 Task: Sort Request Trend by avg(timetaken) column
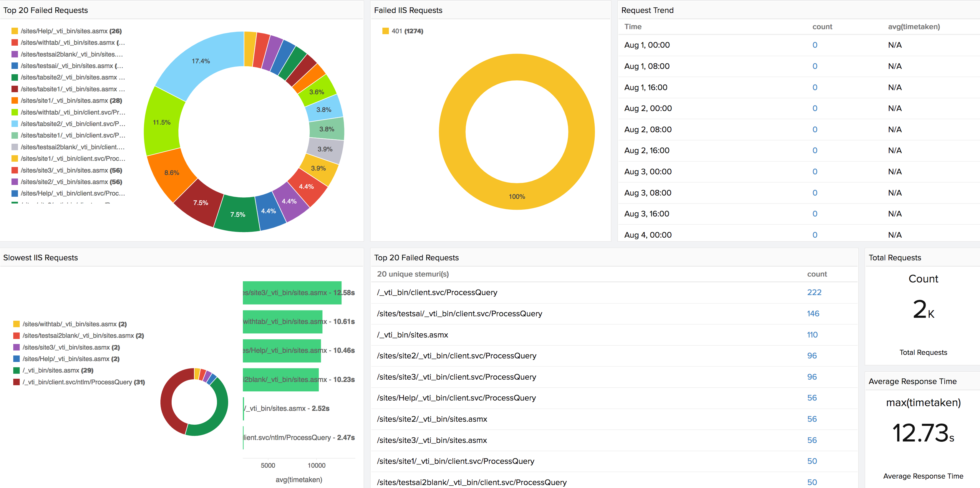coord(913,27)
